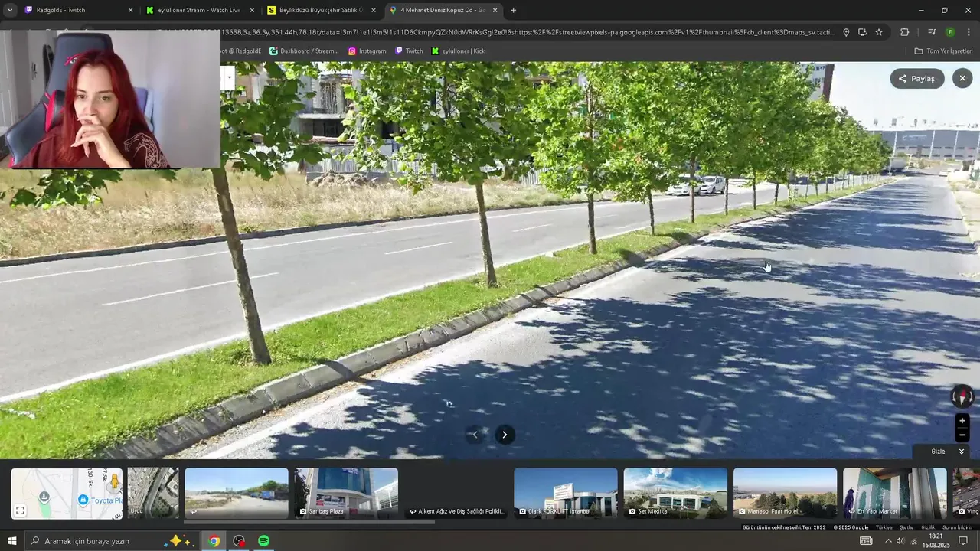Close the Beylikdüzü Büyükşehir tab
The width and height of the screenshot is (980, 551).
(374, 10)
